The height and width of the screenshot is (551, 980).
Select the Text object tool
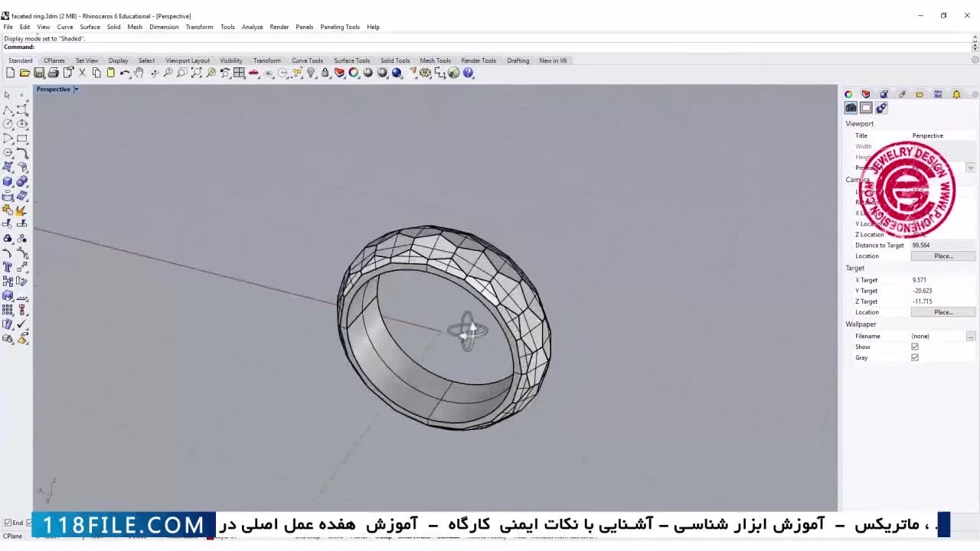coord(8,266)
